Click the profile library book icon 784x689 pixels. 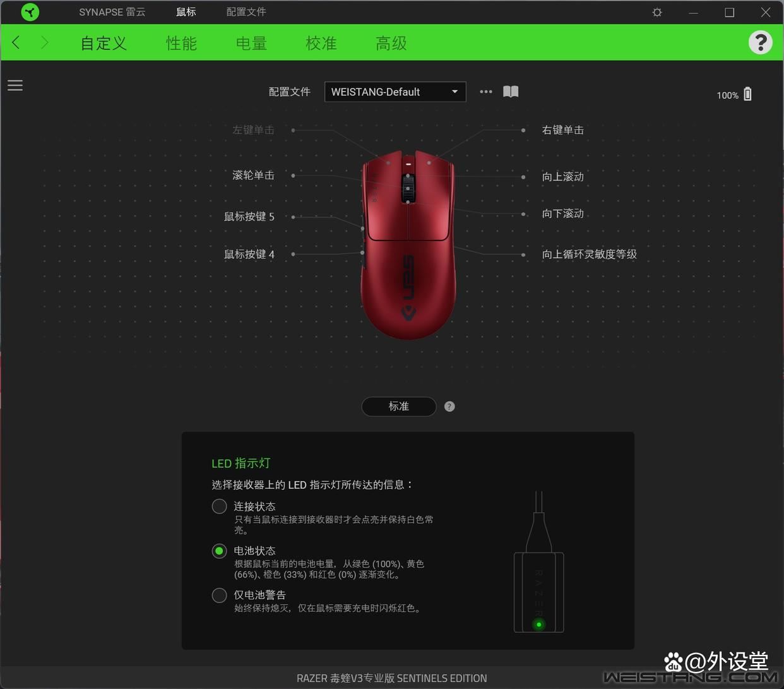tap(510, 92)
